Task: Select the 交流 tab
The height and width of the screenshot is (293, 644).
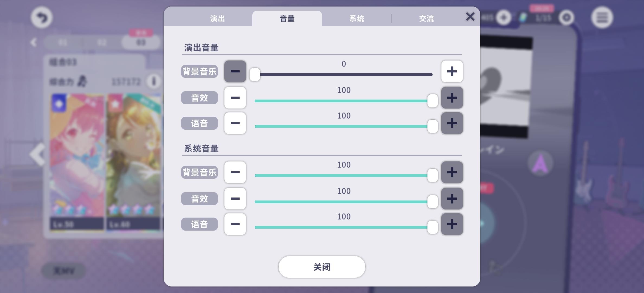Action: [x=426, y=18]
